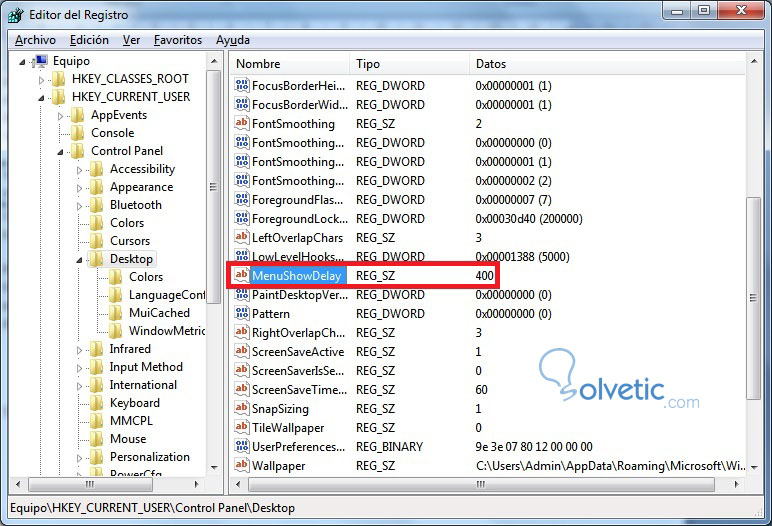772x526 pixels.
Task: Select the Desktop key in tree
Action: point(131,259)
